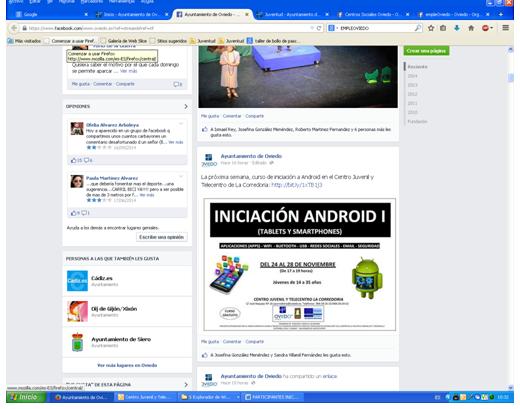520x409 pixels.
Task: Open the Firefox hamburger menu
Action: (x=505, y=28)
